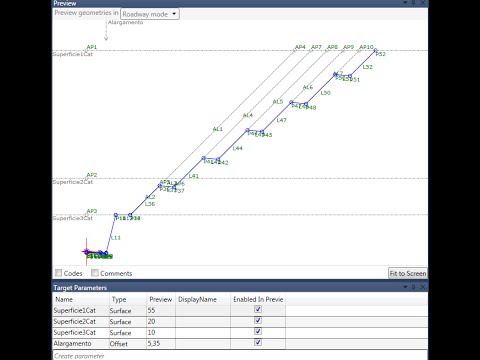Select the AP7 point label
Screen dimensions: 480x360
tap(316, 47)
